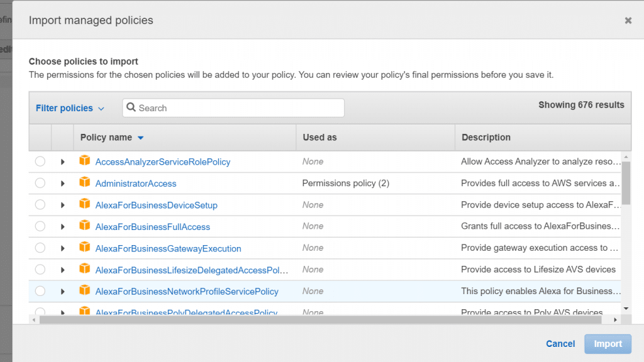The width and height of the screenshot is (644, 362).
Task: Select the AlexaForBusinessNetworkProfileServicePolicy radio button
Action: click(x=40, y=291)
